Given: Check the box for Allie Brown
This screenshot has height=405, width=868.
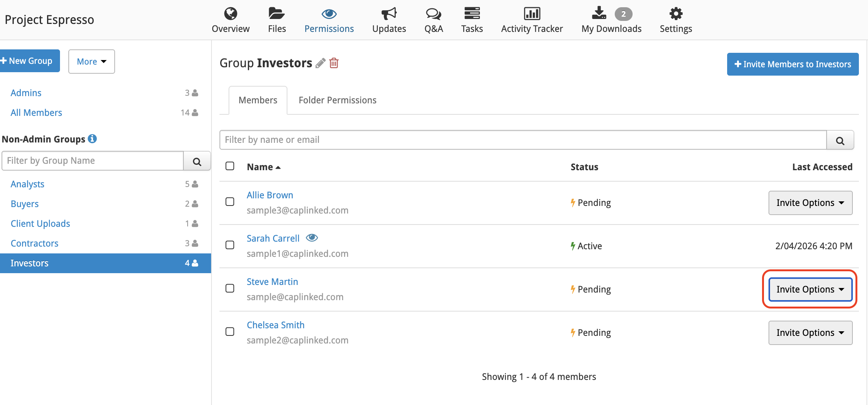Looking at the screenshot, I should coord(230,202).
